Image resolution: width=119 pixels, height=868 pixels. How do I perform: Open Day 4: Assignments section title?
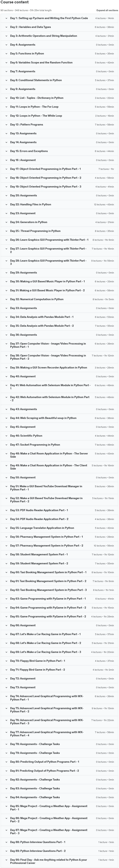(x=23, y=45)
